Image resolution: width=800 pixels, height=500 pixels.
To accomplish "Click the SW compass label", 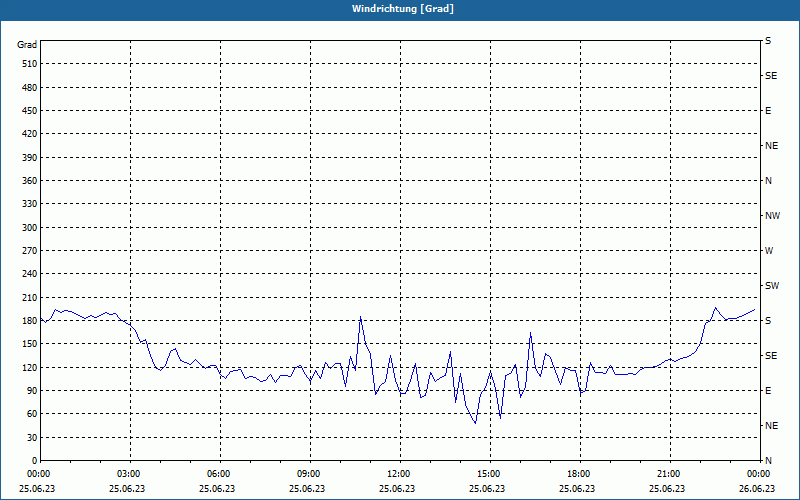I will coord(772,286).
